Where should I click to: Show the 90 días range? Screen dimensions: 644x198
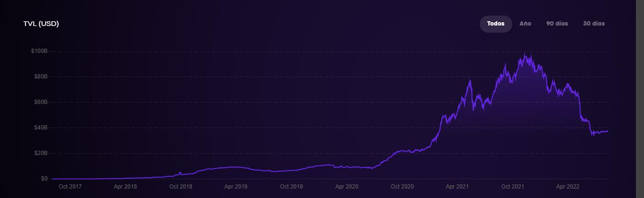[x=557, y=24]
